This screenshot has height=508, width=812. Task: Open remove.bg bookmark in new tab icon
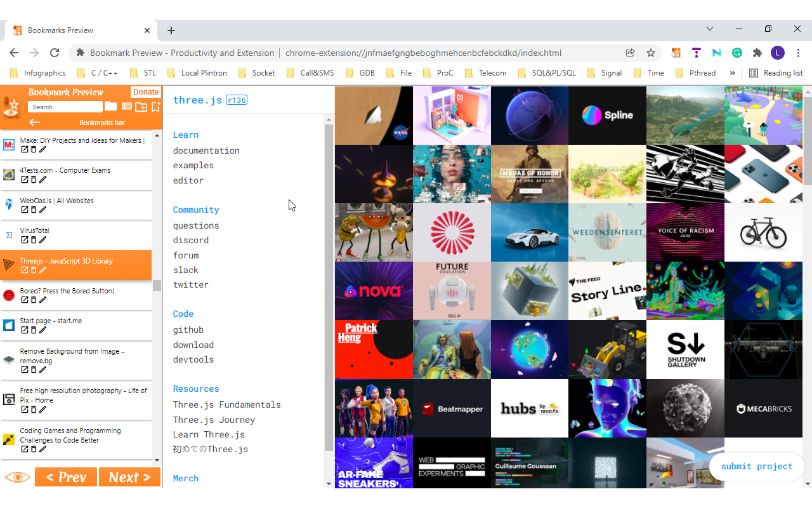pyautogui.click(x=24, y=370)
